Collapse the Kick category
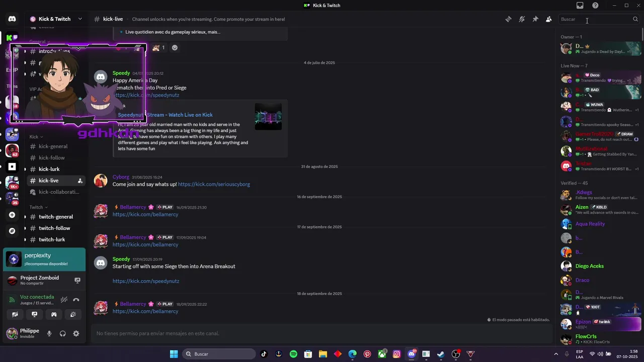Viewport: 644px width, 362px height. pyautogui.click(x=36, y=137)
